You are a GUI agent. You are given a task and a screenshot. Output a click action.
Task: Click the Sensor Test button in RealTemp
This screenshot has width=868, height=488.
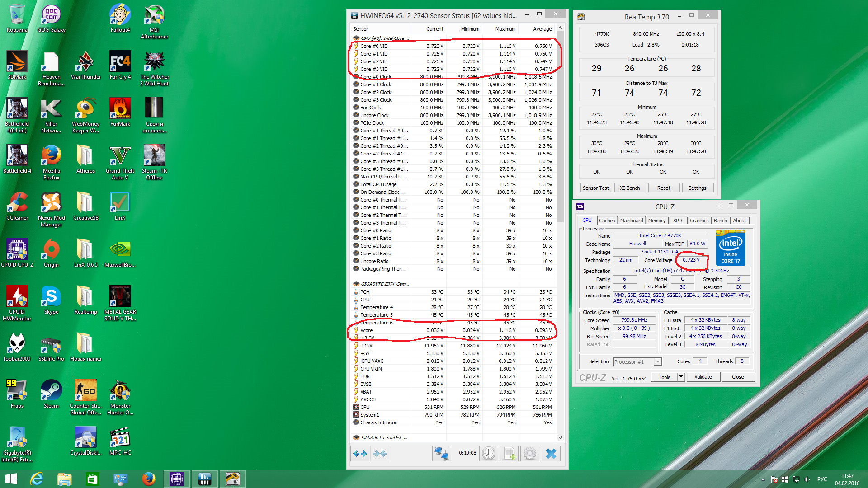[x=595, y=188]
